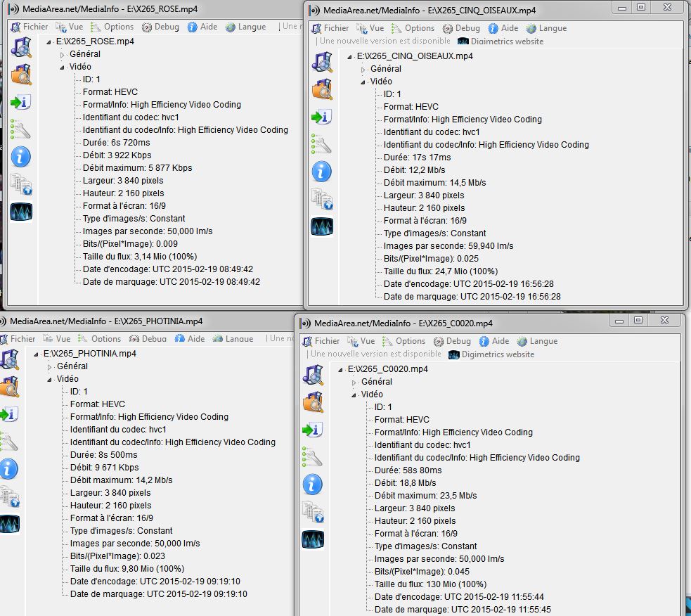Open file icon in X265_CINQ_OISEAUX window sidebar
The image size is (691, 616).
point(322,62)
